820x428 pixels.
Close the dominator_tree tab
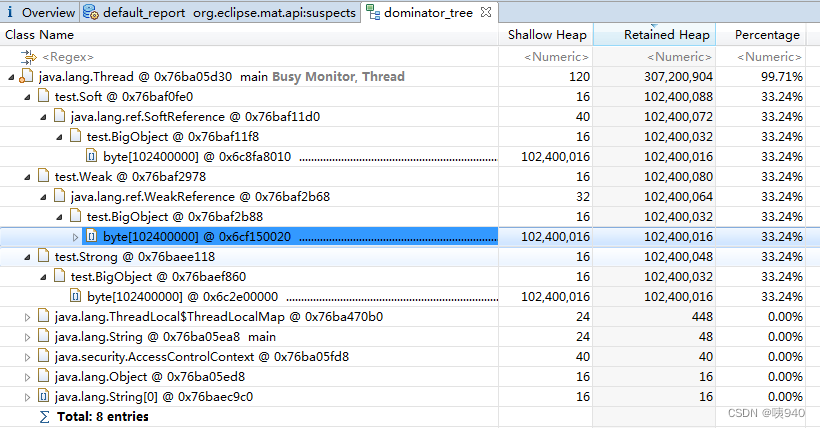coord(486,12)
